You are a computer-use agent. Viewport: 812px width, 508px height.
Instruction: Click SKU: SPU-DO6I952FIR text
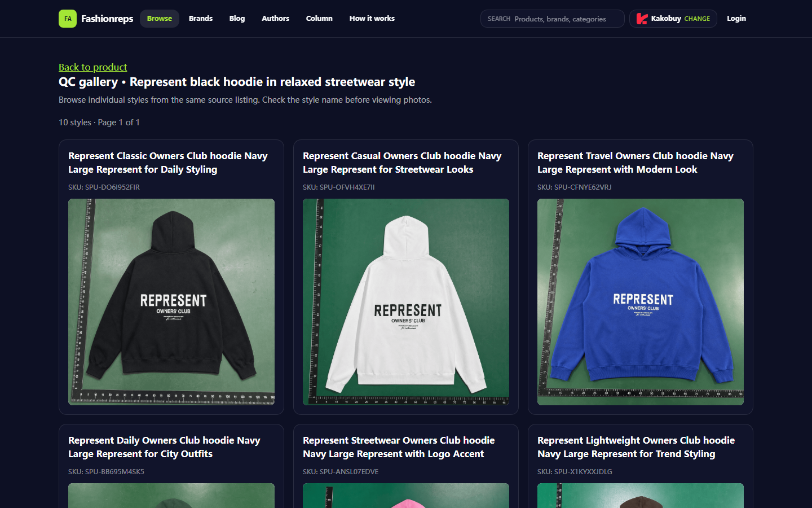tap(104, 187)
